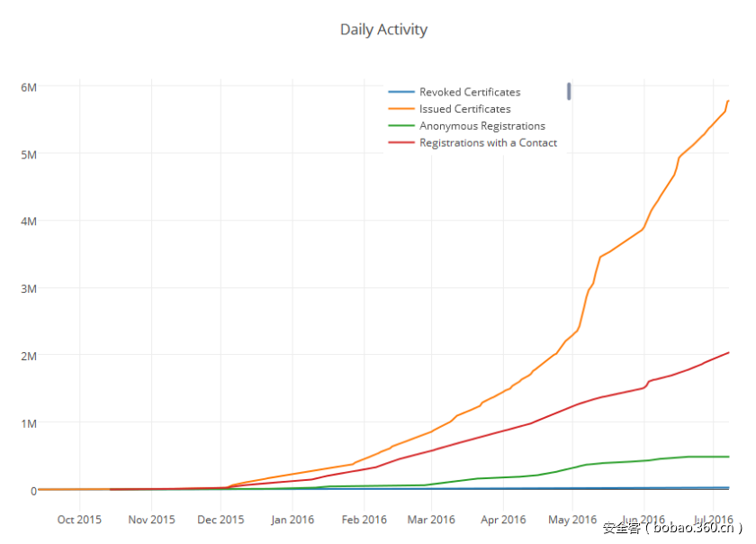The image size is (756, 544).
Task: Click the 5M y-axis label
Action: click(29, 154)
